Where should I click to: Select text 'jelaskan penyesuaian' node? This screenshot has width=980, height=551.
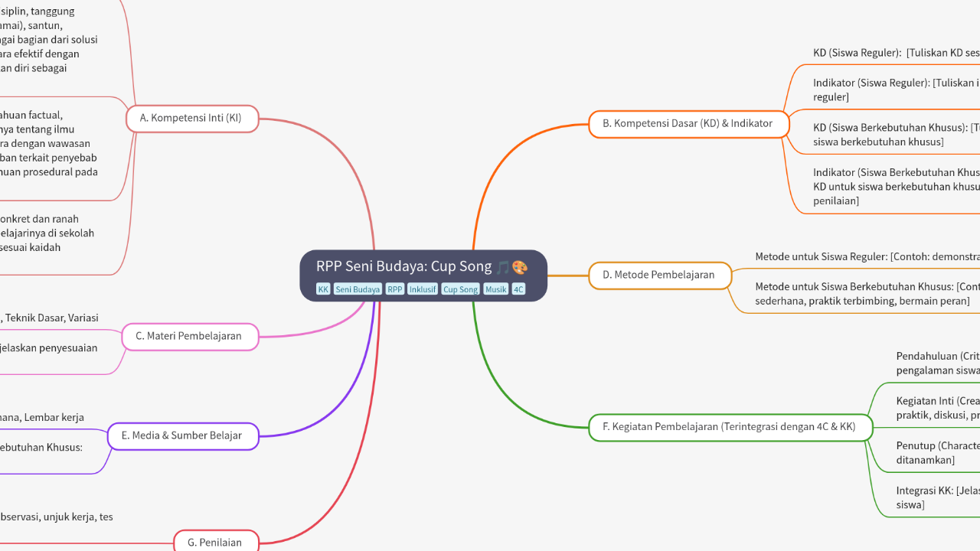[x=49, y=348]
